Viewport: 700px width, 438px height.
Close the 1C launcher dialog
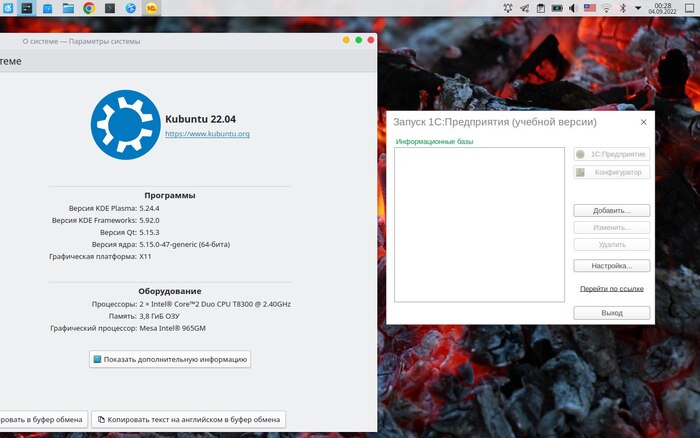643,122
